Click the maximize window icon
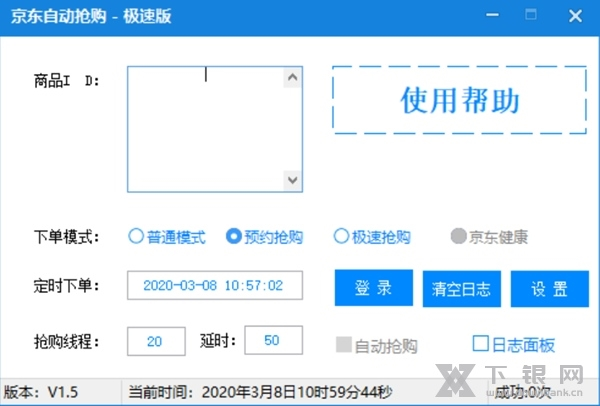The height and width of the screenshot is (406, 600). point(531,15)
